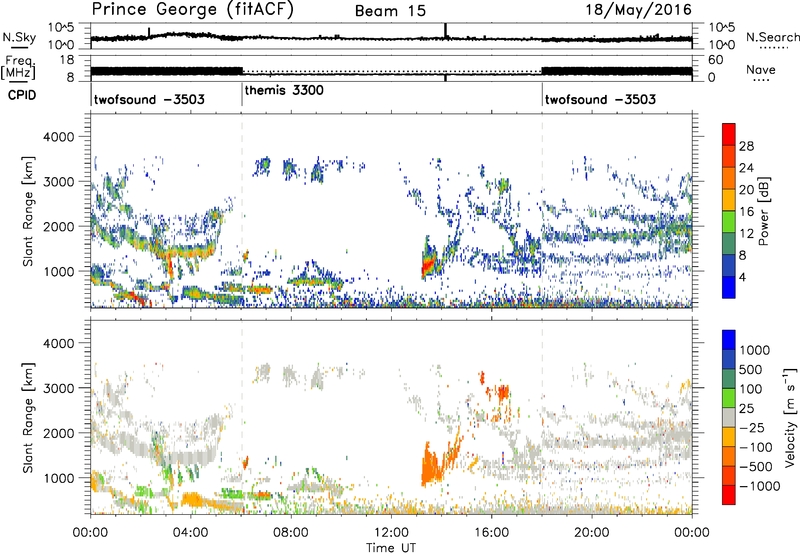
Task: Click the large orange velocity patch near 13:30
Action: [433, 465]
